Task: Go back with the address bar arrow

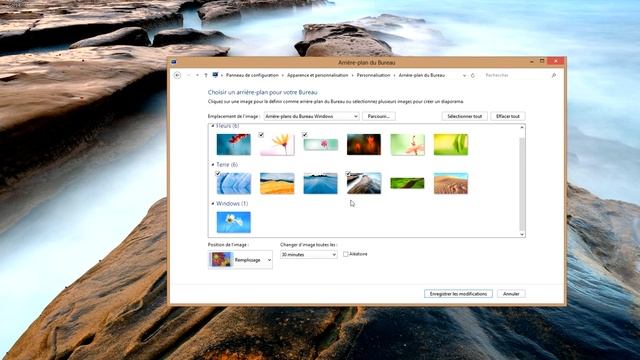Action: (178, 75)
